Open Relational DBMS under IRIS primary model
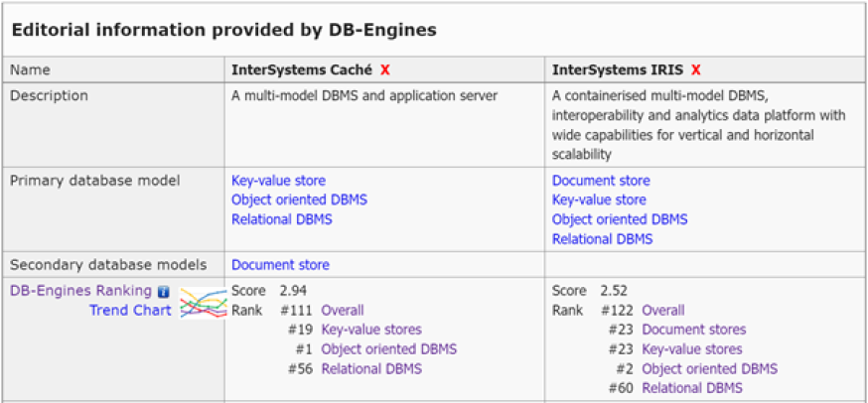 coord(602,239)
